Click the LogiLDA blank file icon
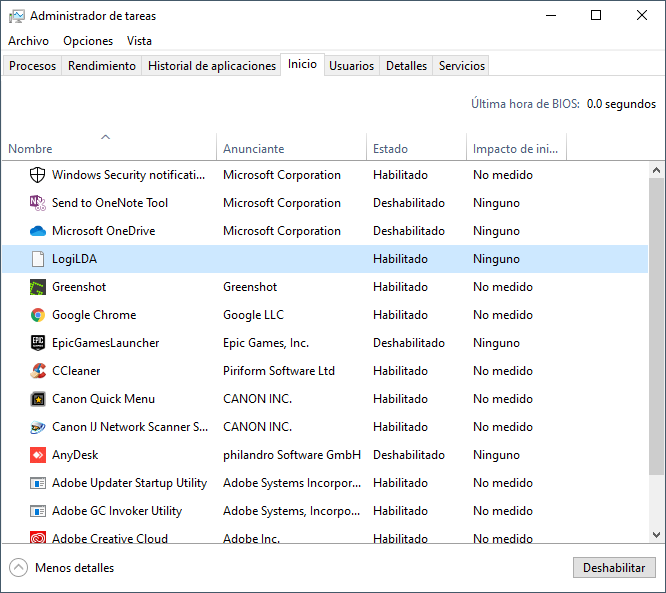The height and width of the screenshot is (593, 666). (x=37, y=259)
